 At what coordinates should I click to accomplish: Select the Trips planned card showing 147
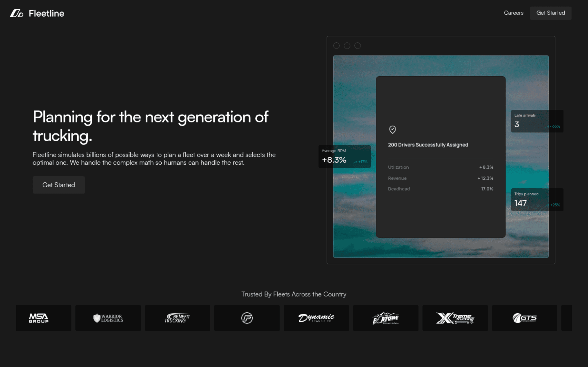point(537,200)
